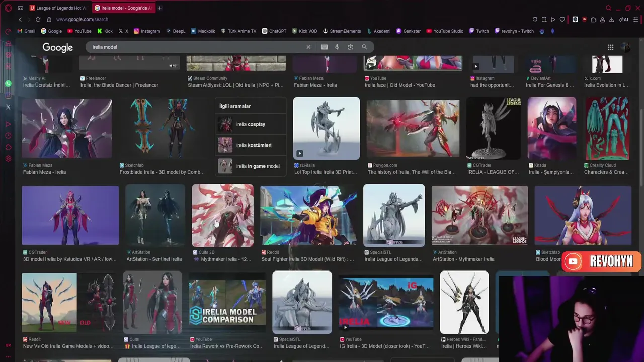Open Extensions cube icon in the sidebar

(x=8, y=147)
